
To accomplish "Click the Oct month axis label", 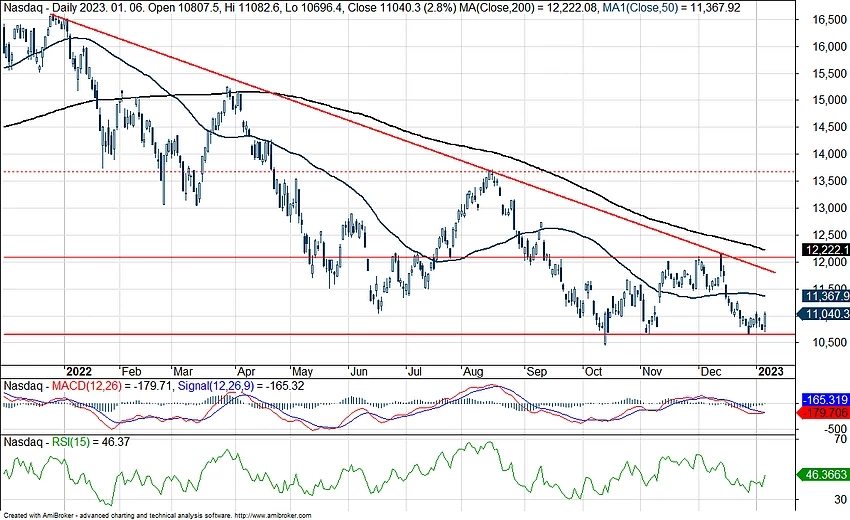I will 594,372.
